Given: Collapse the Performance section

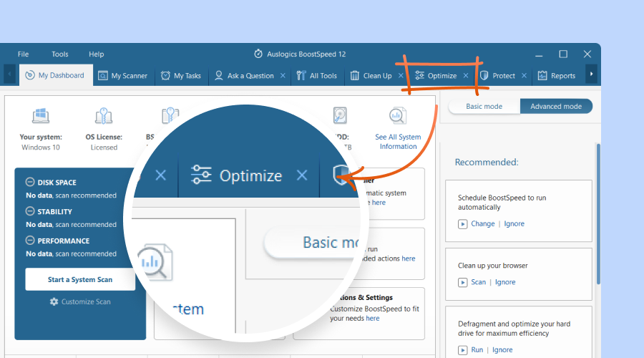Looking at the screenshot, I should tap(30, 241).
